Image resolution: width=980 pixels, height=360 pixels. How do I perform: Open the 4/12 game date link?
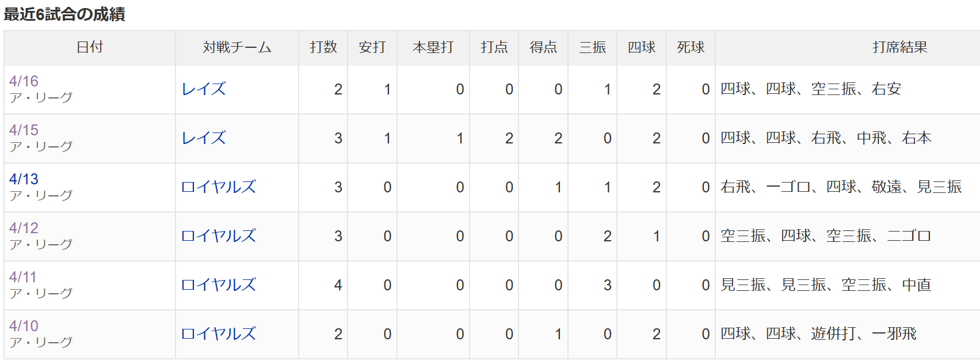24,228
